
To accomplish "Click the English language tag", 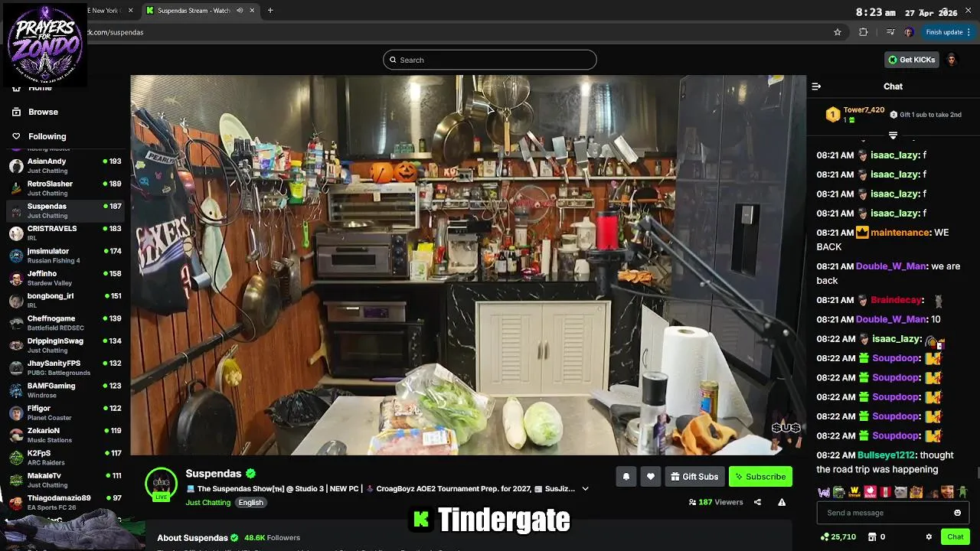I will coord(250,503).
